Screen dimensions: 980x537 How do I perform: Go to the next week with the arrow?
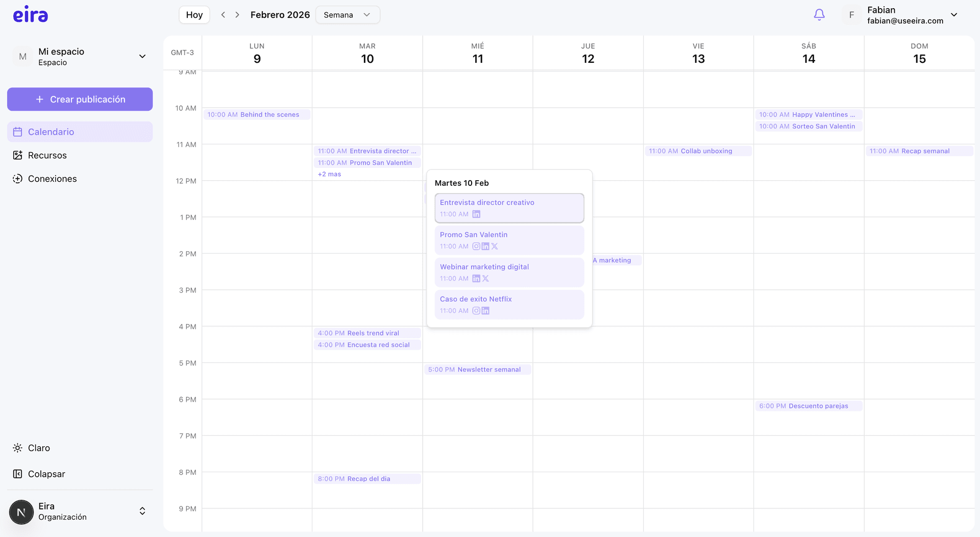click(237, 15)
